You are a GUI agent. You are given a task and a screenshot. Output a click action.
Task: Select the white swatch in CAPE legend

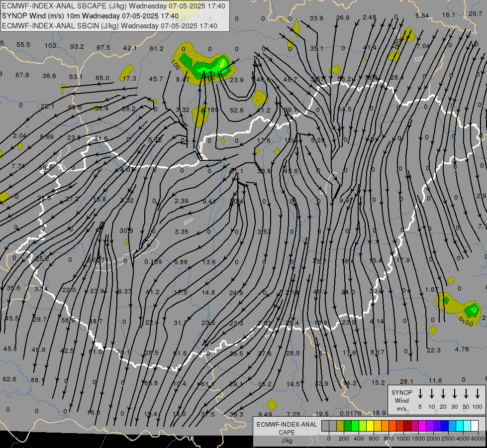pyautogui.click(x=475, y=426)
